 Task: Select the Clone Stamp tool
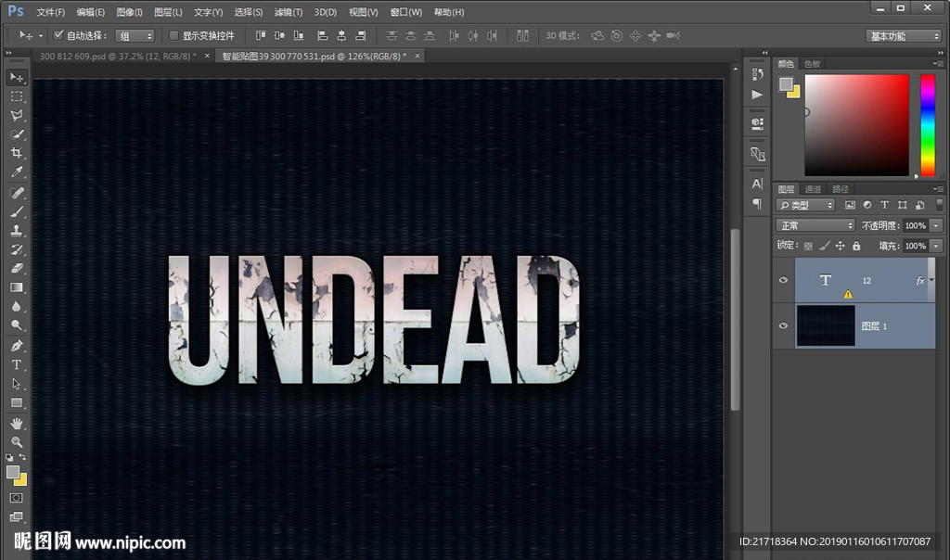click(x=17, y=230)
